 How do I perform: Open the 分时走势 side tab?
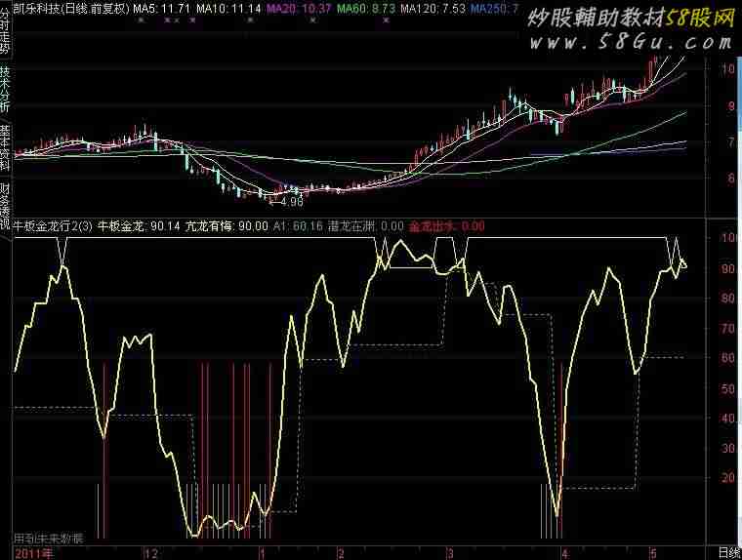pos(5,31)
